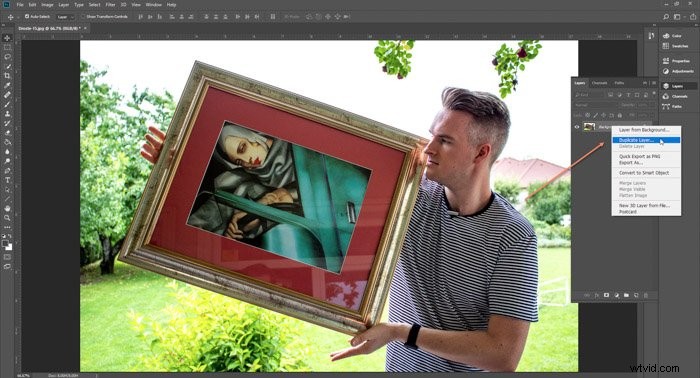The height and width of the screenshot is (378, 700).
Task: Create a new group folder icon
Action: click(626, 295)
